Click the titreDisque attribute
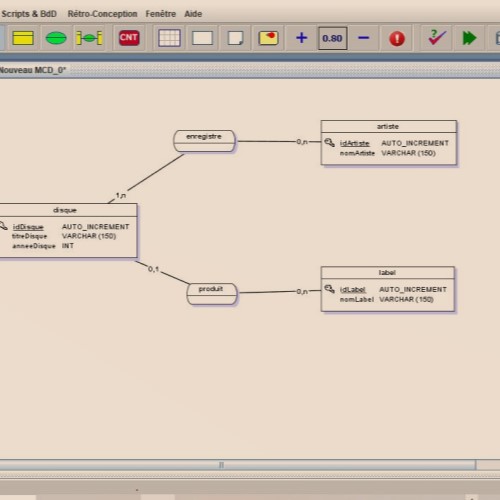This screenshot has width=500, height=500. click(x=30, y=236)
